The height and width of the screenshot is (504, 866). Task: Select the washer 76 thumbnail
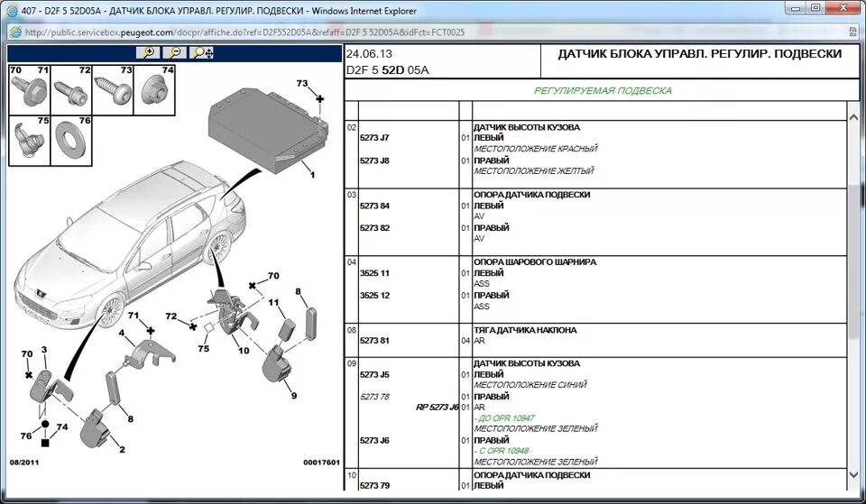(71, 141)
